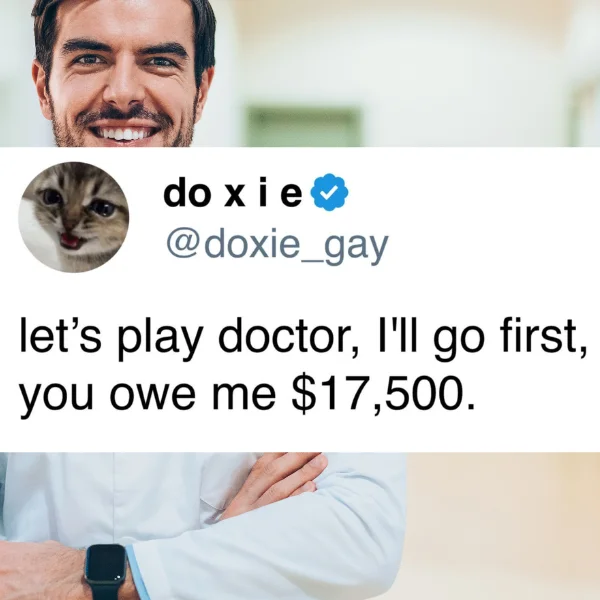Click the black smartwatch on wrist
Image resolution: width=600 pixels, height=600 pixels.
click(x=106, y=572)
